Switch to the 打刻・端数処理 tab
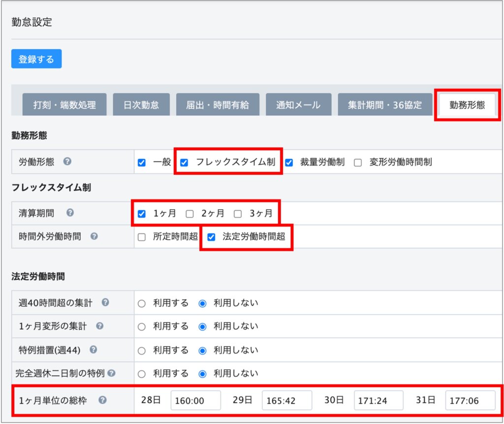504x424 pixels. [64, 105]
